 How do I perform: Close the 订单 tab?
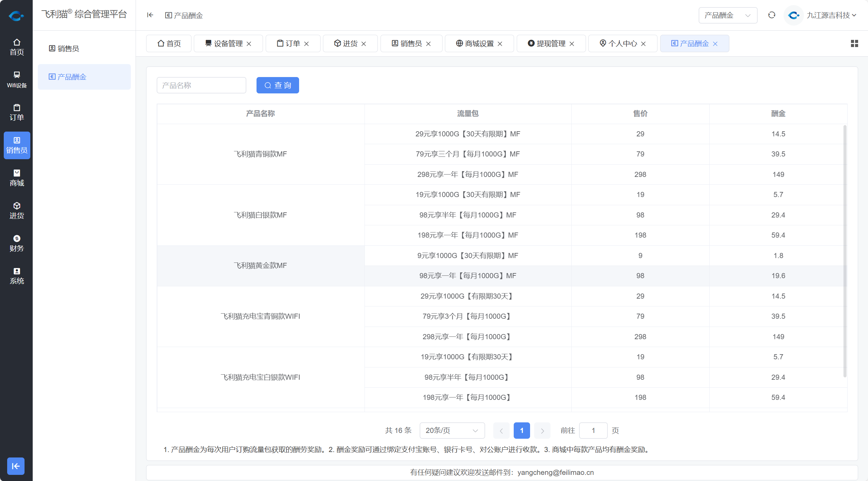pos(307,44)
